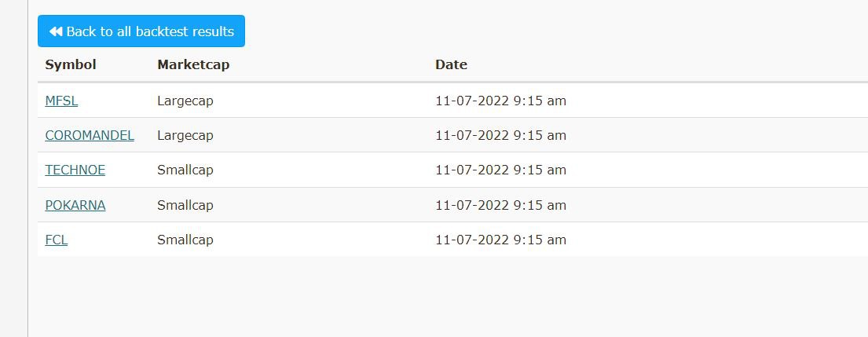Open the MFSL symbol link

(61, 101)
